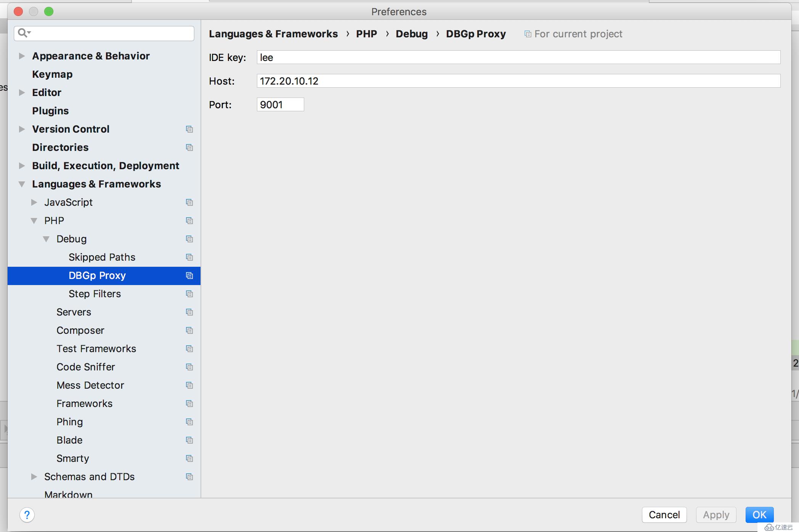
Task: Click the Skipped Paths copy icon
Action: point(189,256)
